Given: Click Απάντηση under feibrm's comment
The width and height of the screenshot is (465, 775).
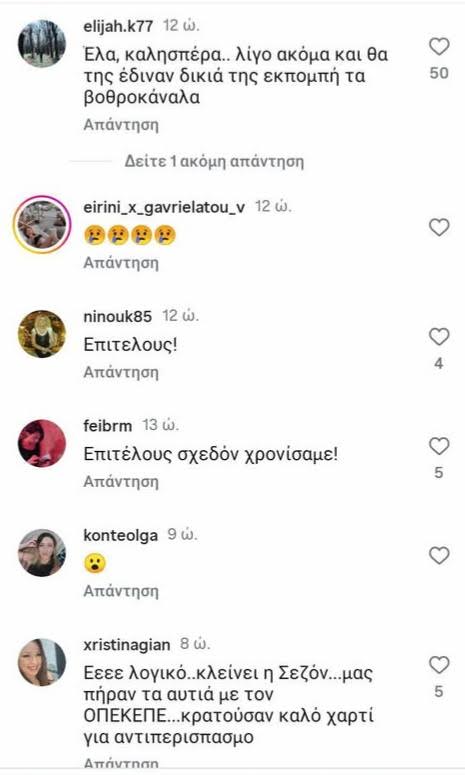Looking at the screenshot, I should point(121,481).
